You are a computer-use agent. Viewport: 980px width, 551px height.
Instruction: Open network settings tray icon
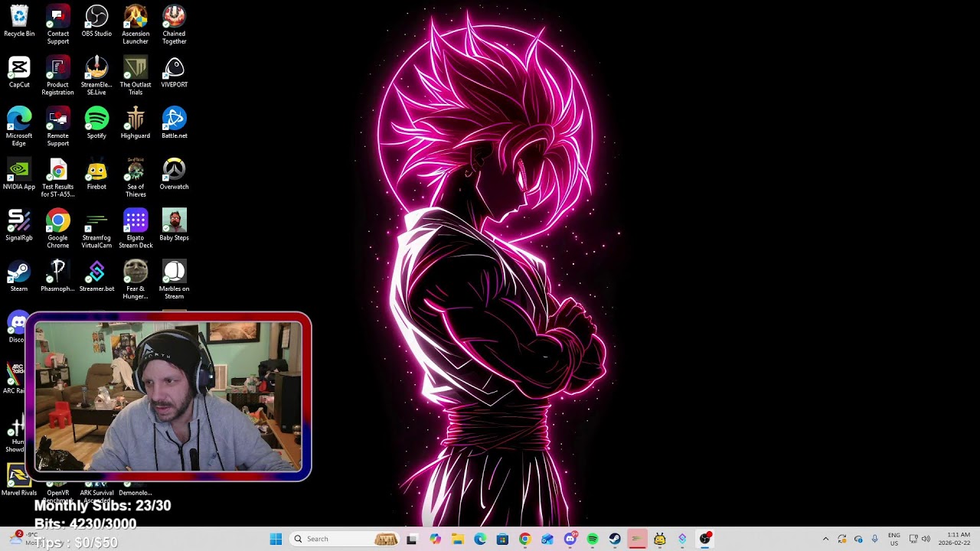click(913, 539)
